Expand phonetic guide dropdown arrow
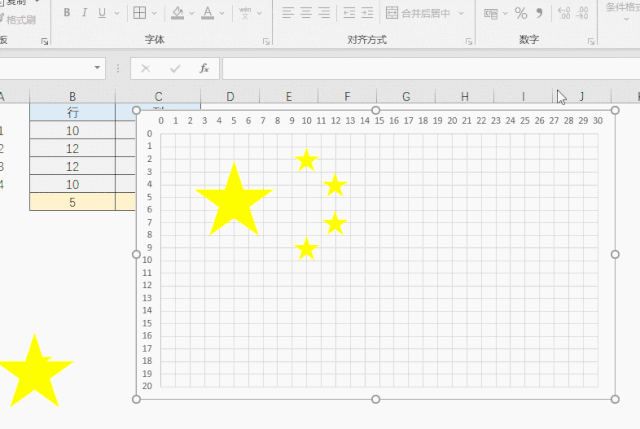640x429 pixels. 260,13
